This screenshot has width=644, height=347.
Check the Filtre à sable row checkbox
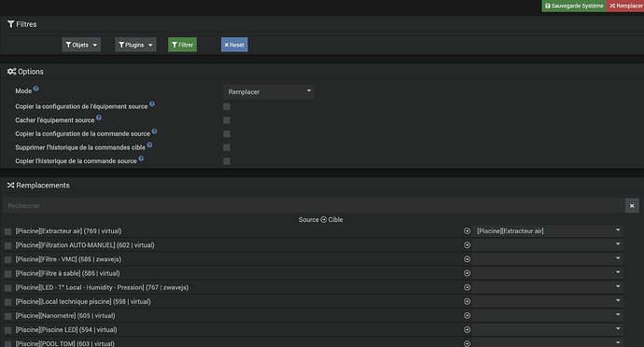7,274
